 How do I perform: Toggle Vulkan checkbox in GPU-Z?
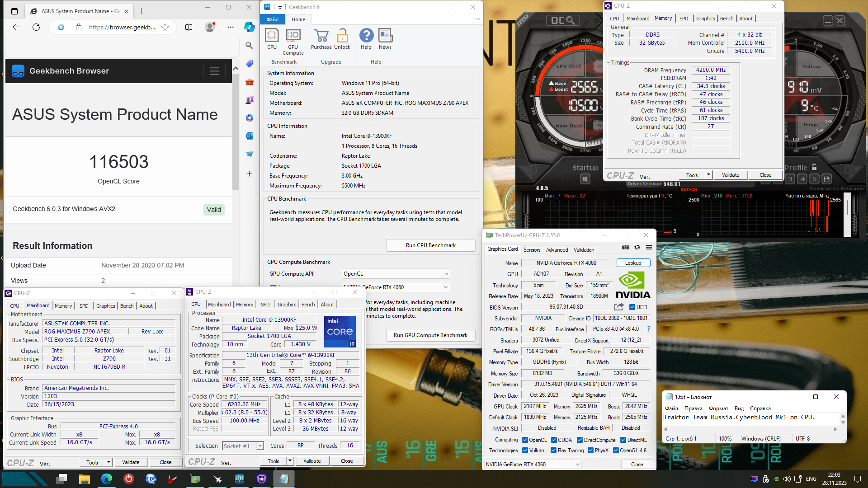point(525,450)
